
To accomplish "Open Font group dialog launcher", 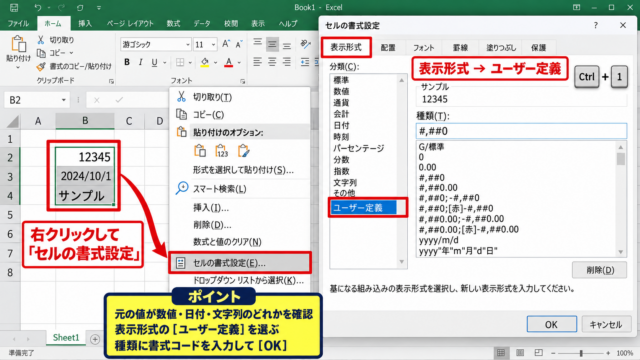I will click(x=242, y=82).
